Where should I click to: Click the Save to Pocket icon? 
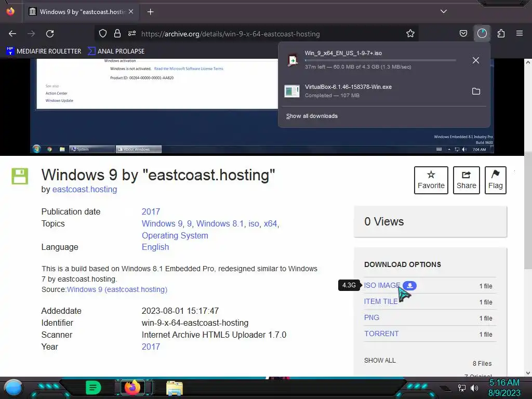coord(463,34)
